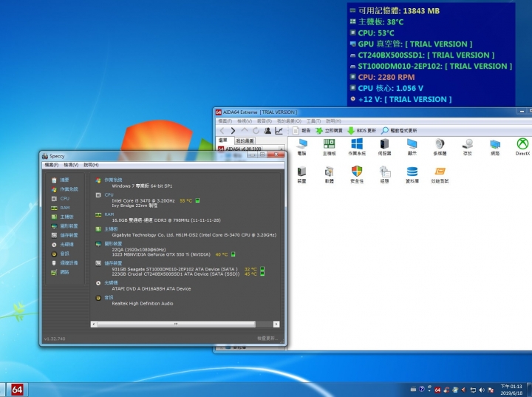
Task: Open the 組態 (Config) category in AIDA64
Action: coord(384,174)
